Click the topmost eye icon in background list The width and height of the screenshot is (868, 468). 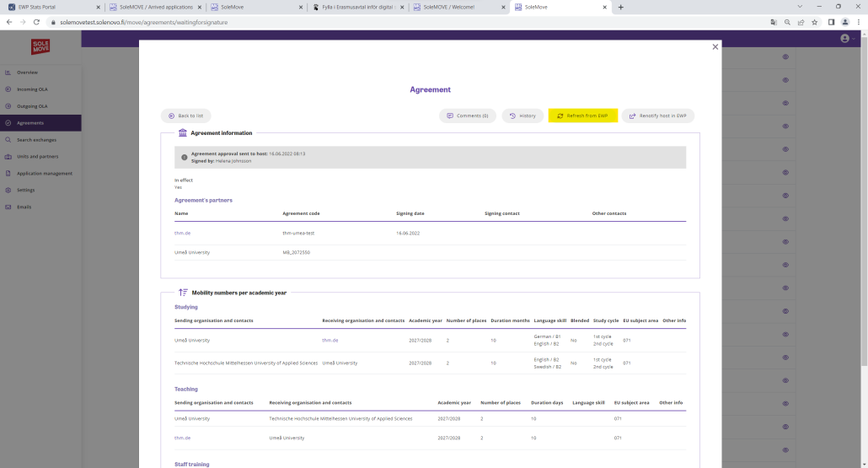tap(785, 57)
